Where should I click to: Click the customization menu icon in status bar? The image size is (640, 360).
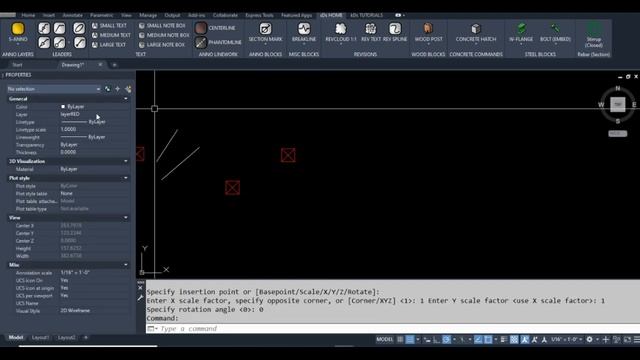pos(636,340)
